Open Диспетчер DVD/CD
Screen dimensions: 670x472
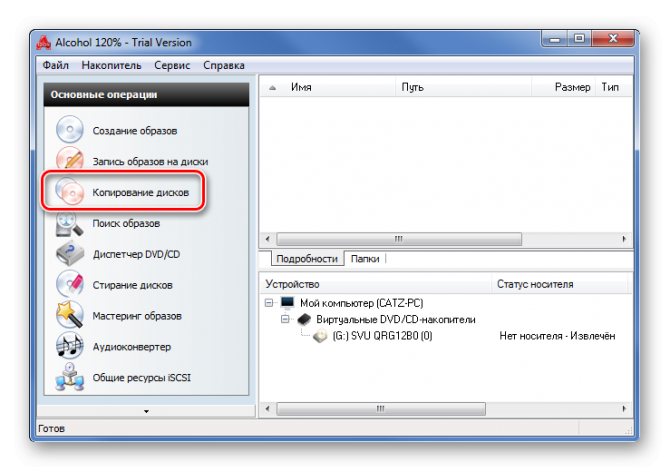[136, 254]
